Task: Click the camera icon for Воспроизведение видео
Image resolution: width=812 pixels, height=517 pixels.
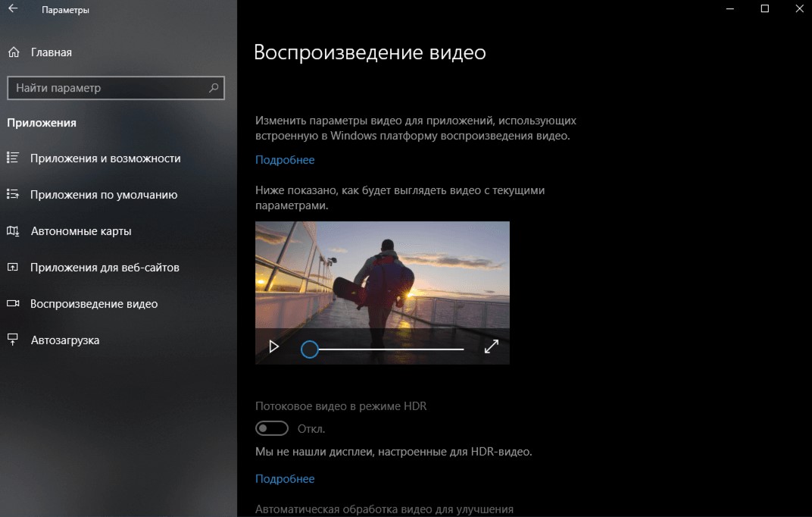Action: click(x=12, y=303)
